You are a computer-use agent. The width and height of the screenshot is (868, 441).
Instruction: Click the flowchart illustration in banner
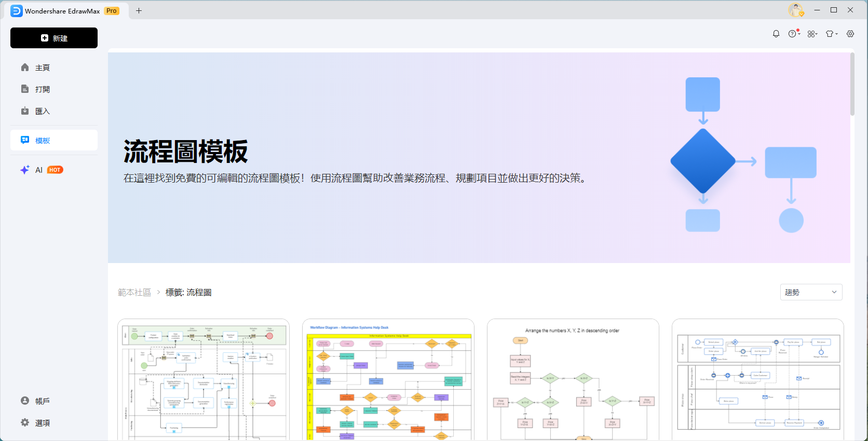pyautogui.click(x=743, y=155)
